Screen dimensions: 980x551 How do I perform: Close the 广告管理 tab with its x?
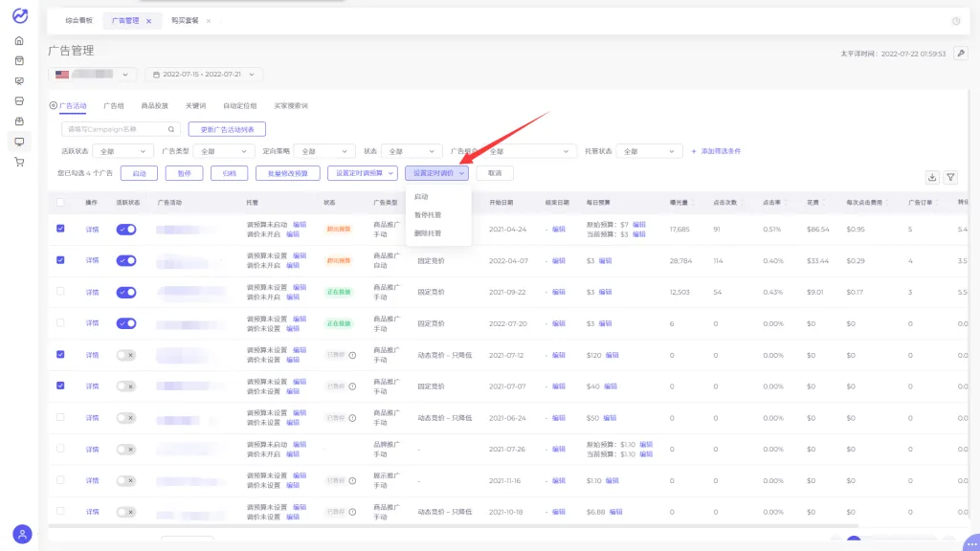click(x=148, y=21)
